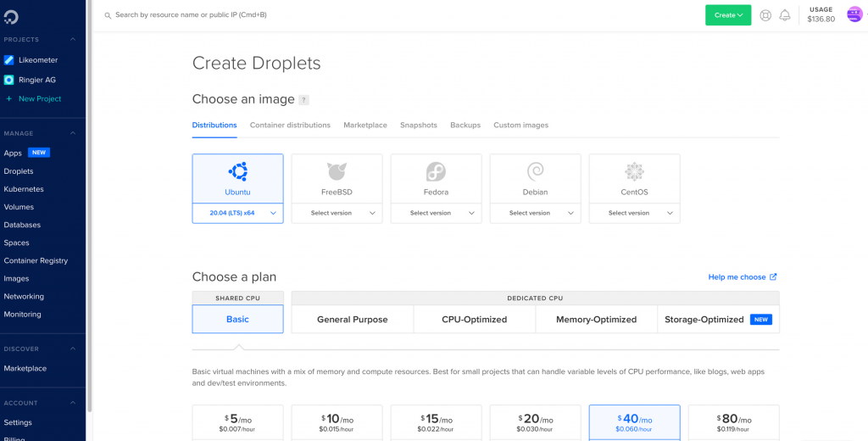Open the Ringier AG project

pos(37,80)
